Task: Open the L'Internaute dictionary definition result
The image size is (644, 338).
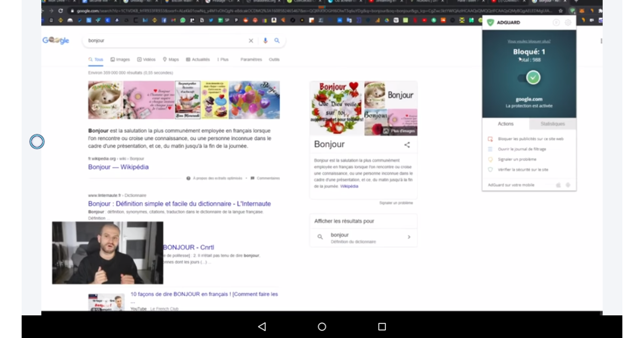Action: (x=180, y=204)
